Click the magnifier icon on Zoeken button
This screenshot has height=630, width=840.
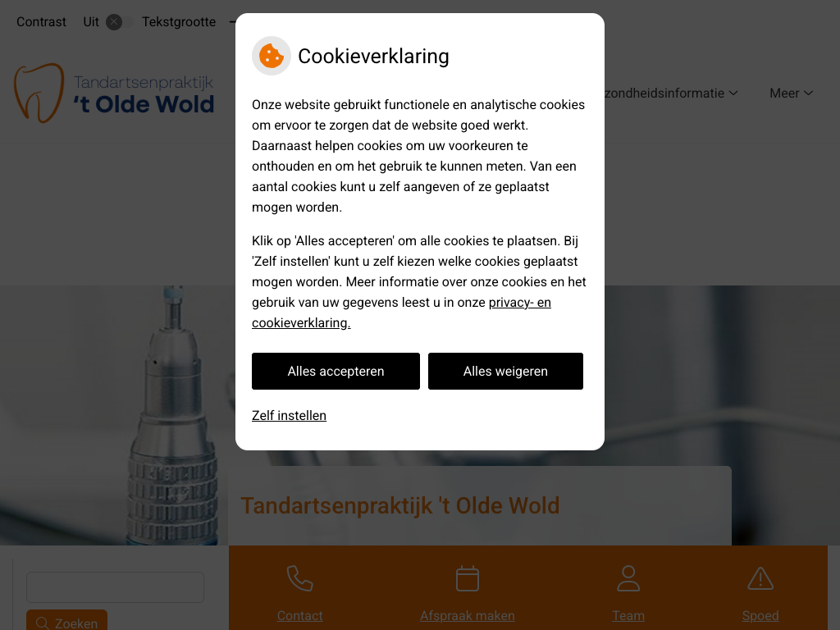click(43, 623)
